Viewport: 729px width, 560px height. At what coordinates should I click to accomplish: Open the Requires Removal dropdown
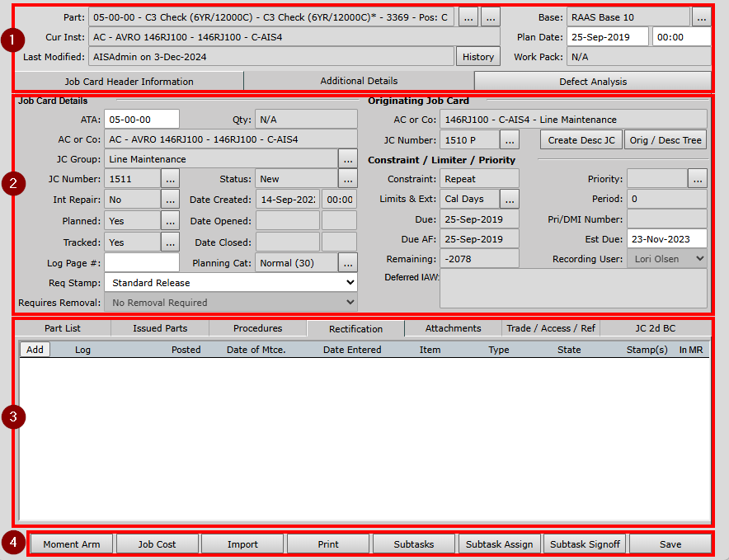pos(231,303)
